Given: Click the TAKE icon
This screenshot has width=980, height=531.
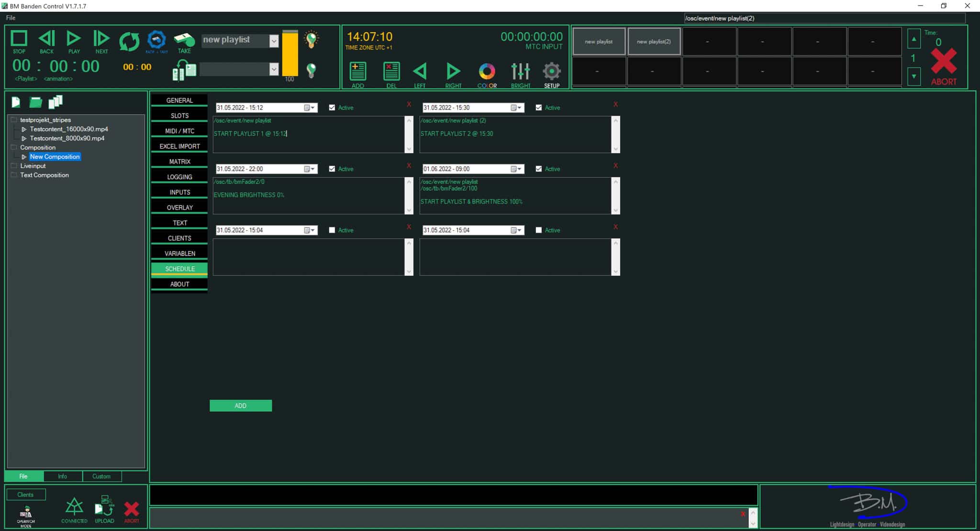Looking at the screenshot, I should tap(184, 39).
